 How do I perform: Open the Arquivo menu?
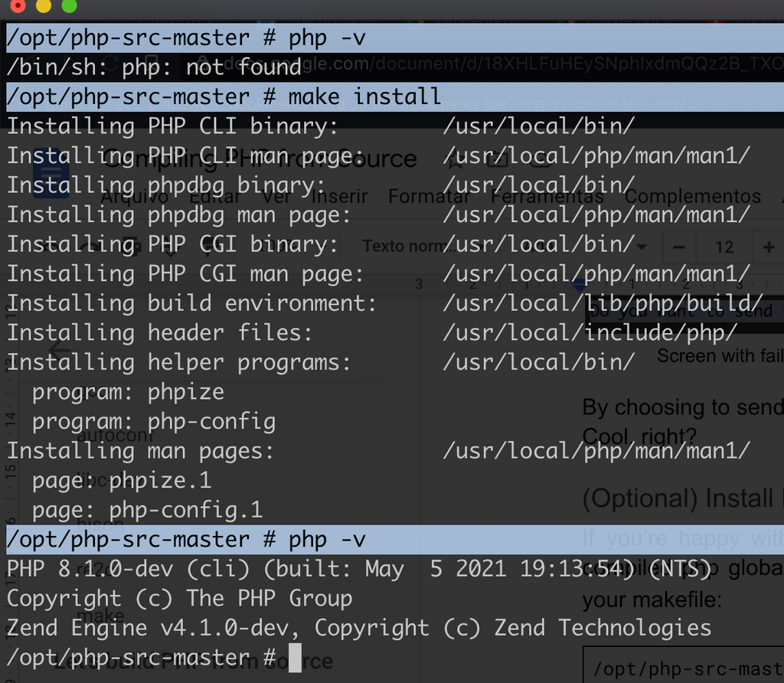[x=136, y=197]
